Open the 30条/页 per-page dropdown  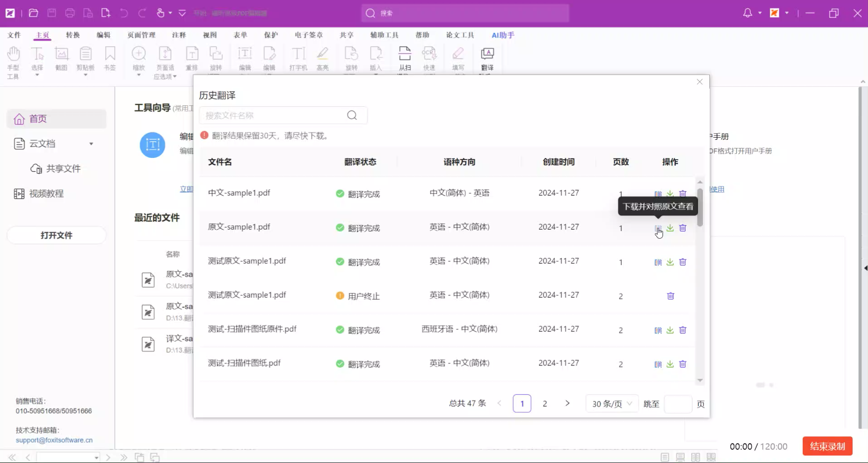[612, 404]
